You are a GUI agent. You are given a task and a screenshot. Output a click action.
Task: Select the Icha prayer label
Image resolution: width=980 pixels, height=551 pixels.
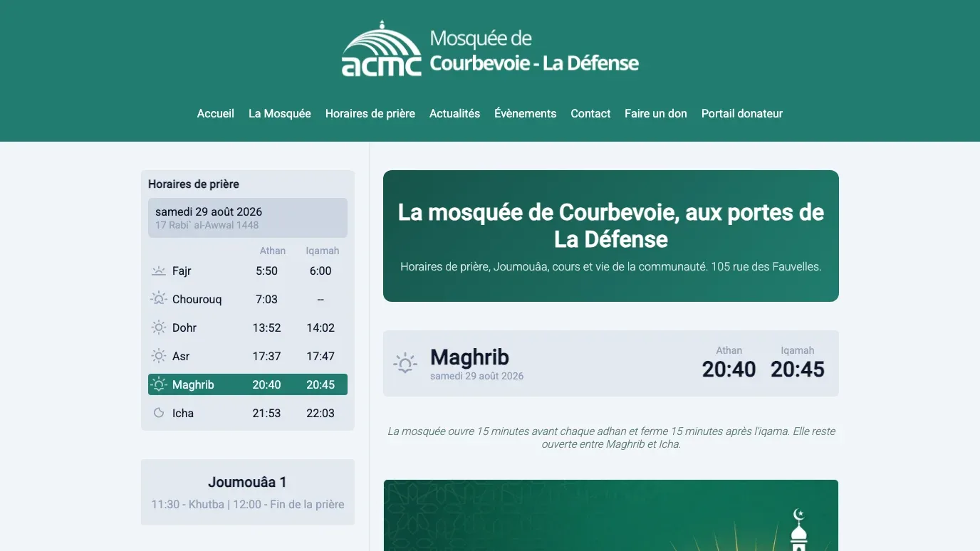pyautogui.click(x=183, y=414)
